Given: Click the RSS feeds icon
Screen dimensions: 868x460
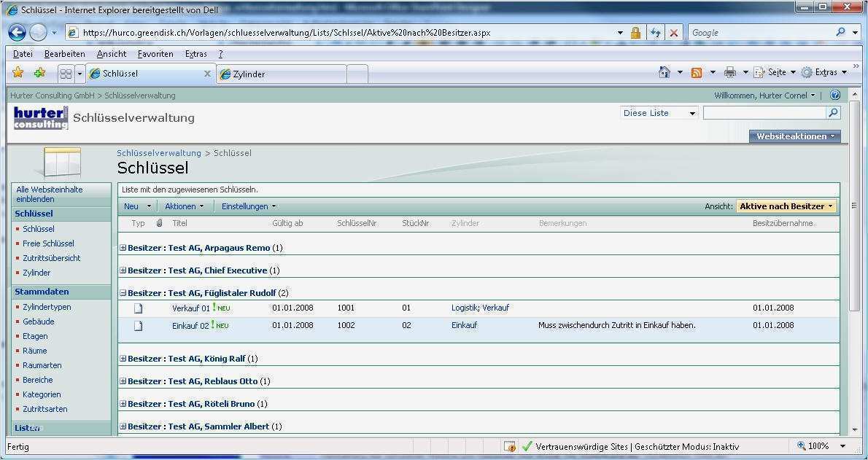Looking at the screenshot, I should 697,72.
